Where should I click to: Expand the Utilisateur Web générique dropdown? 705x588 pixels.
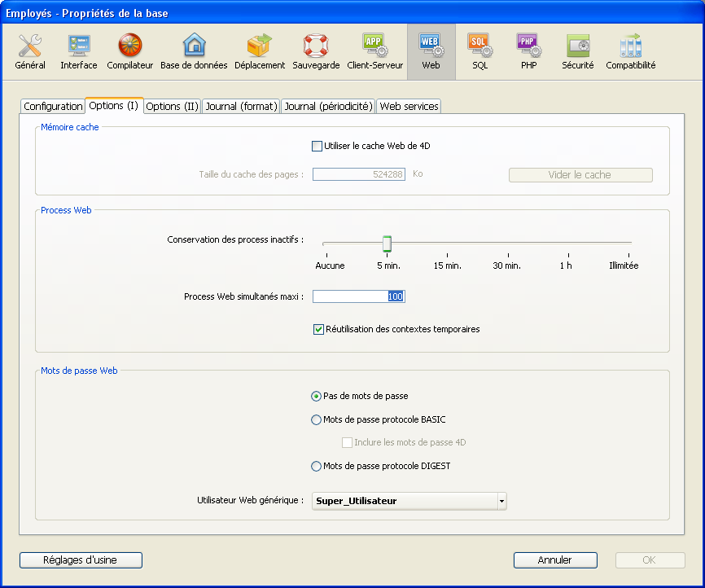pos(501,501)
